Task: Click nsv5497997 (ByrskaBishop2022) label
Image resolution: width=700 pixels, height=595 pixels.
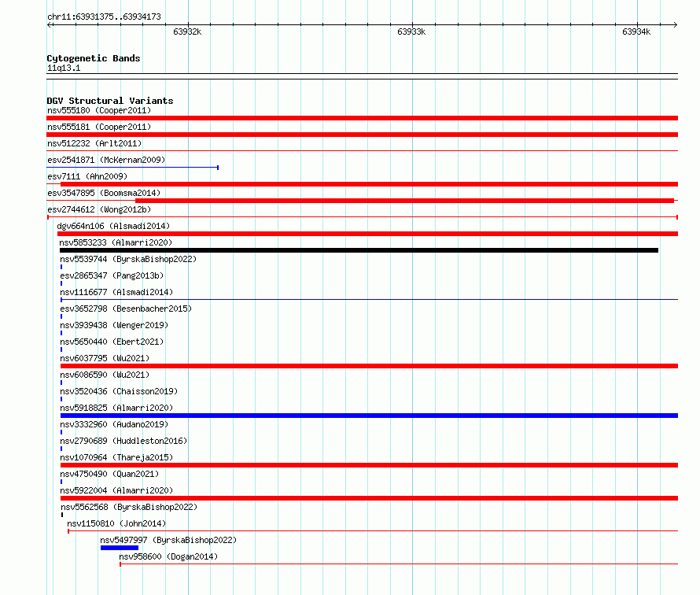Action: coord(168,540)
